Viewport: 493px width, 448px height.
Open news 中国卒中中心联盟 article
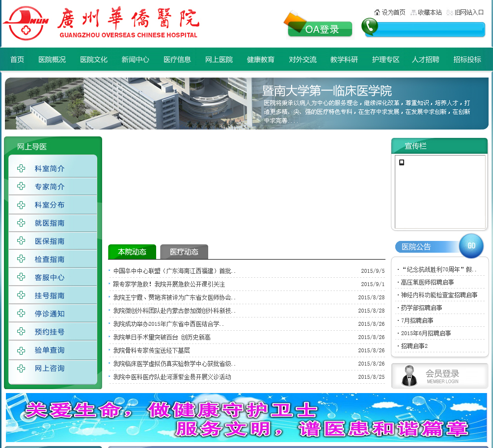click(x=174, y=271)
